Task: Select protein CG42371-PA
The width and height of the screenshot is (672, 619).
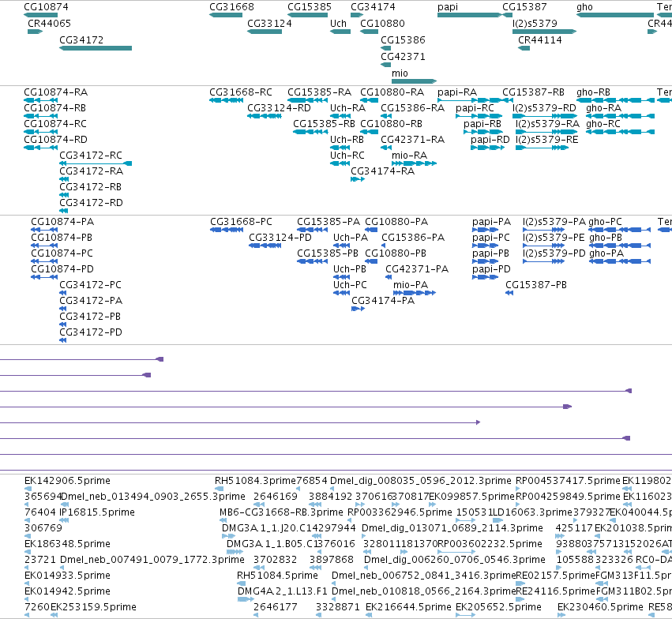Action: click(417, 269)
